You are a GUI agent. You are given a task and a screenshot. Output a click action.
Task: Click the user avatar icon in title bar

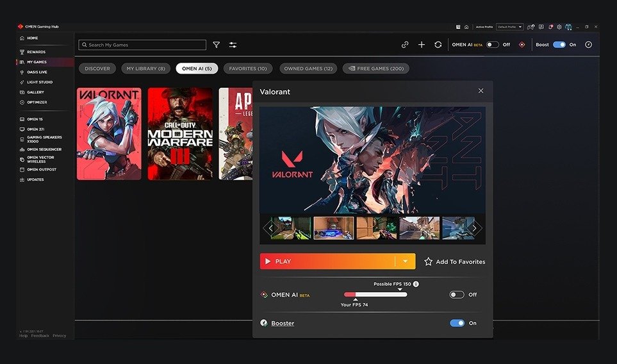[568, 27]
